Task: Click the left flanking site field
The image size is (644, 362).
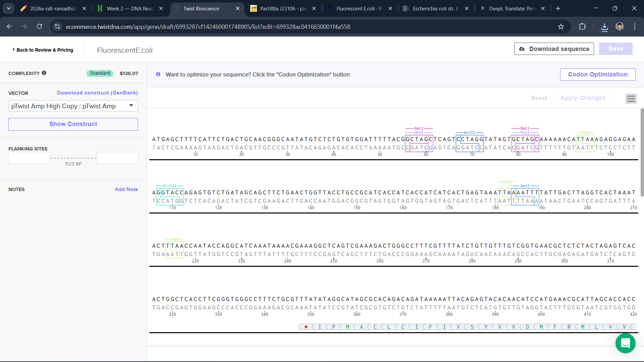Action: [x=29, y=158]
